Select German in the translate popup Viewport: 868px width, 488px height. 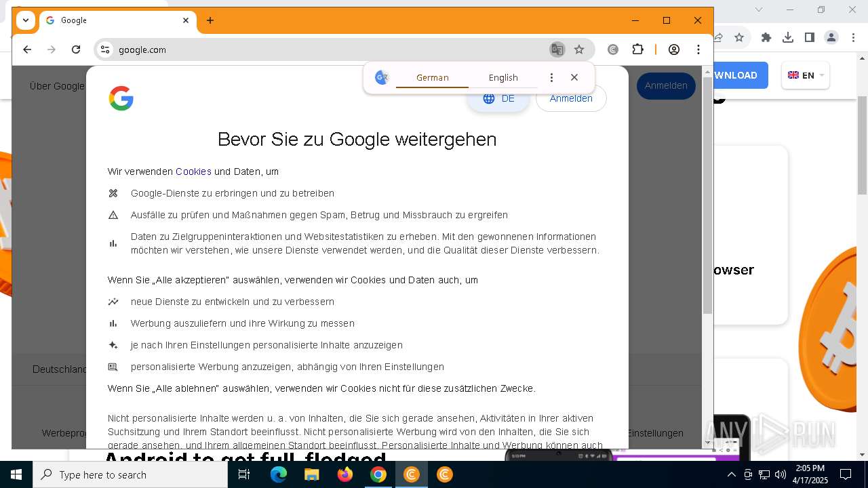pos(433,77)
